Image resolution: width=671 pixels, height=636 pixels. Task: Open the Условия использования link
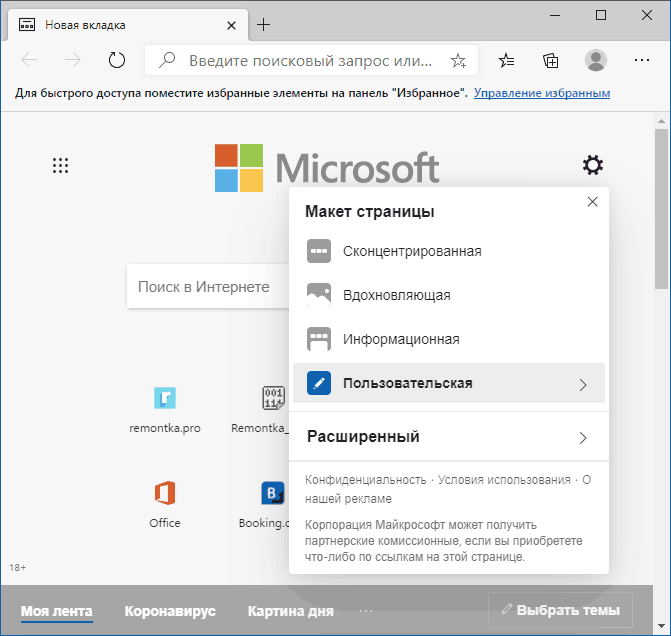click(504, 480)
